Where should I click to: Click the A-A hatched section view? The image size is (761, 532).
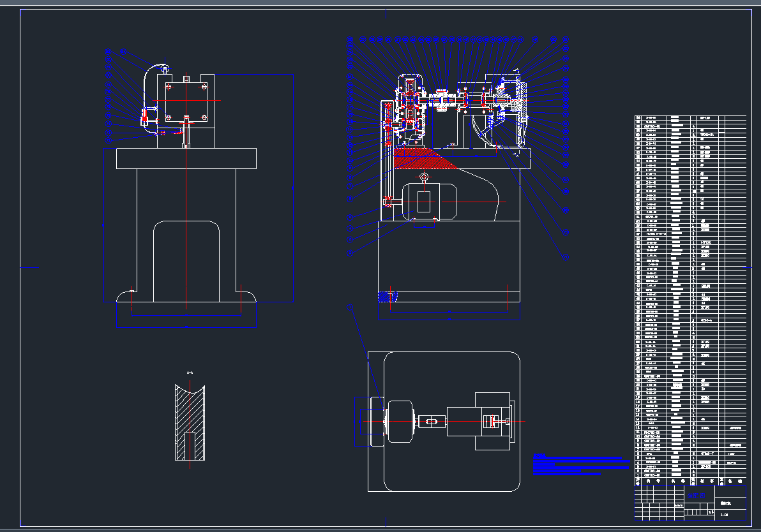click(x=190, y=422)
